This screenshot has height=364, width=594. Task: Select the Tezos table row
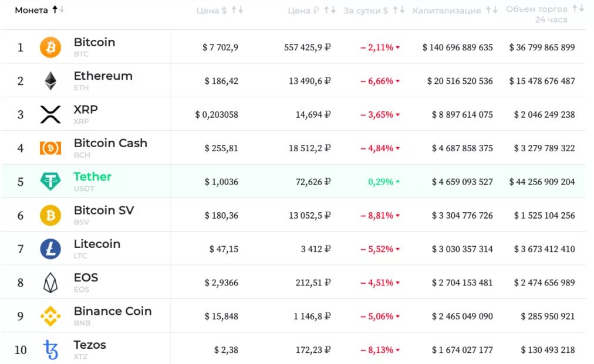pyautogui.click(x=293, y=349)
